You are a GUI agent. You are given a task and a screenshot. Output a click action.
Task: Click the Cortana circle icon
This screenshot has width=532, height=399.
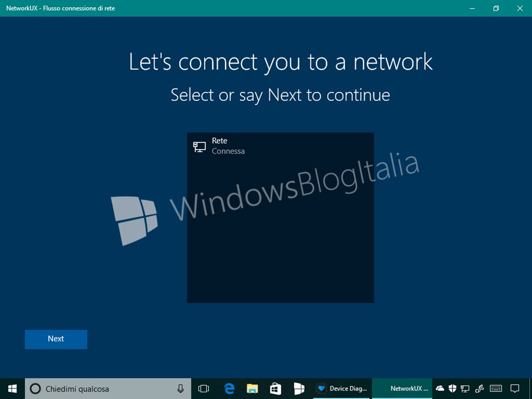[x=35, y=388]
